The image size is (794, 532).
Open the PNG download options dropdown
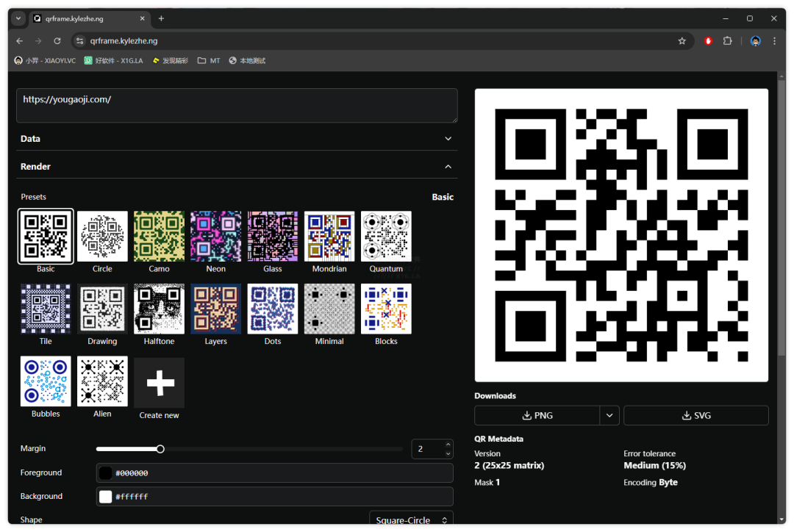[x=609, y=415]
